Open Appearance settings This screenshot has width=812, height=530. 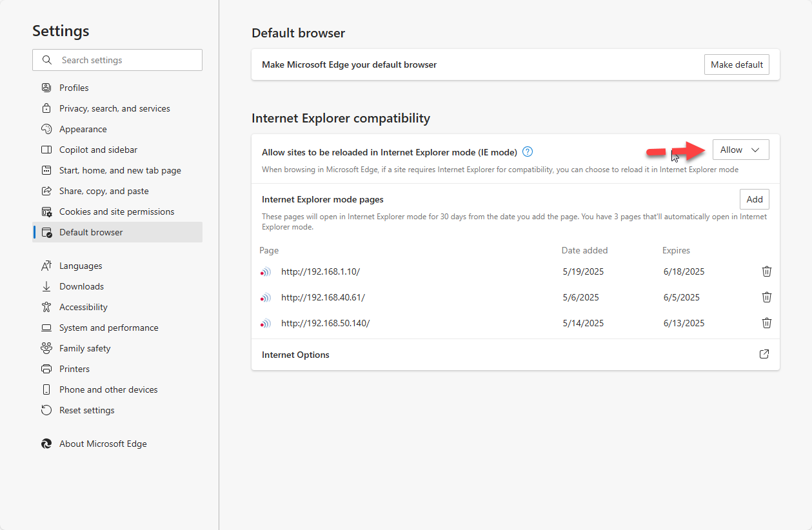117,129
